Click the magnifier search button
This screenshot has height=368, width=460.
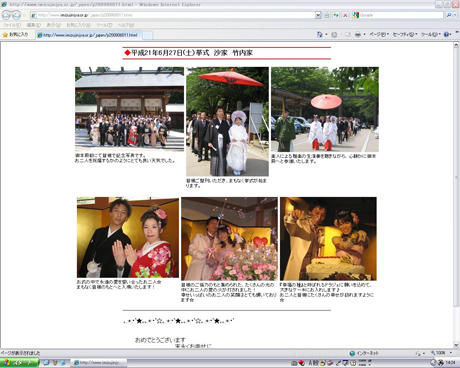point(449,15)
